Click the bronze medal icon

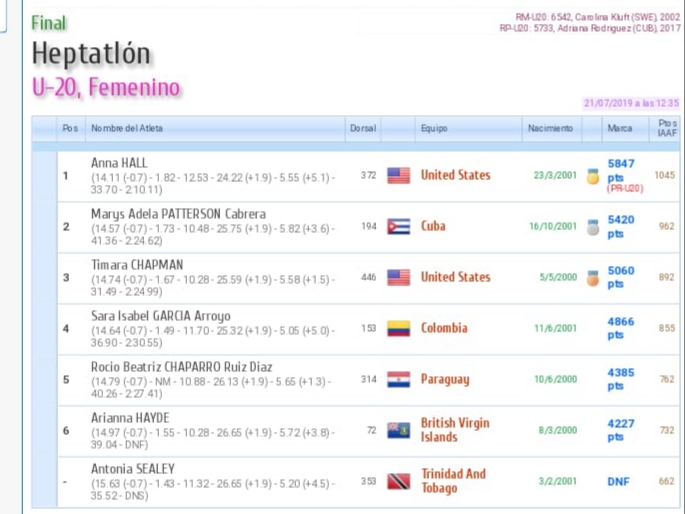[593, 278]
